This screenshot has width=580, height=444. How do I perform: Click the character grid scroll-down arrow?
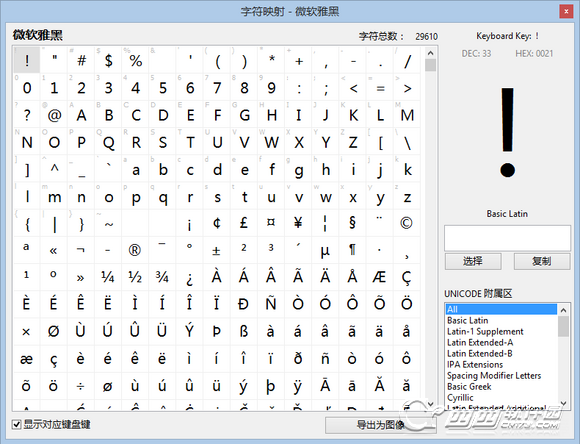pos(430,404)
